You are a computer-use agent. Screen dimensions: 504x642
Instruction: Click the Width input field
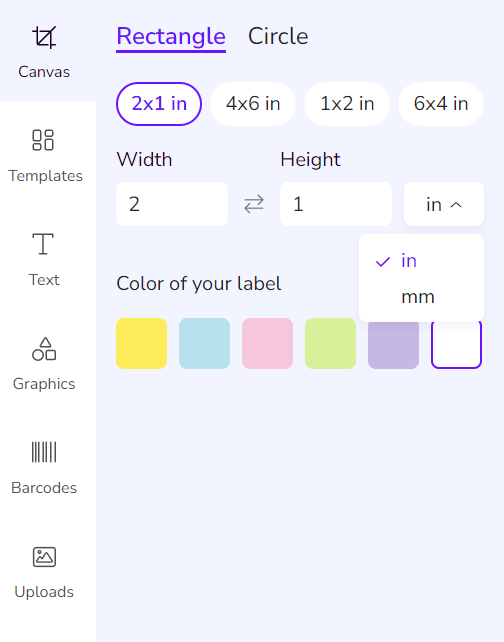click(172, 204)
